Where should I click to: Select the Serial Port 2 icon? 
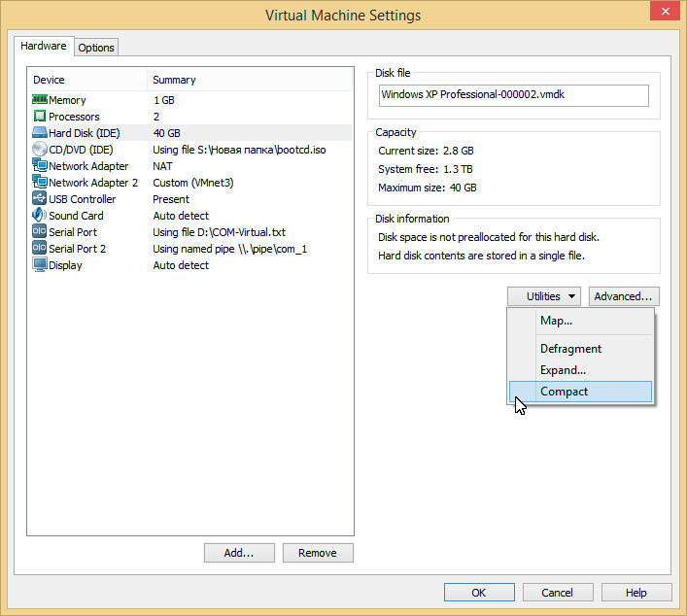coord(40,249)
